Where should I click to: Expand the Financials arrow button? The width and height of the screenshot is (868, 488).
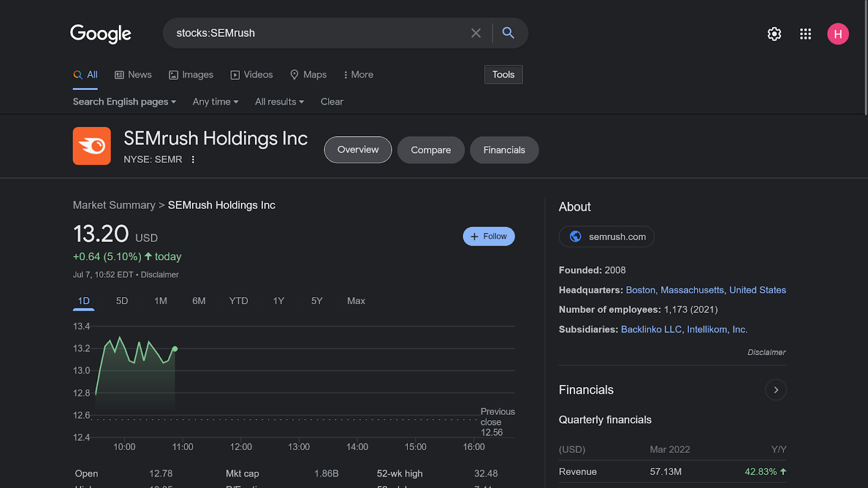[x=776, y=390]
